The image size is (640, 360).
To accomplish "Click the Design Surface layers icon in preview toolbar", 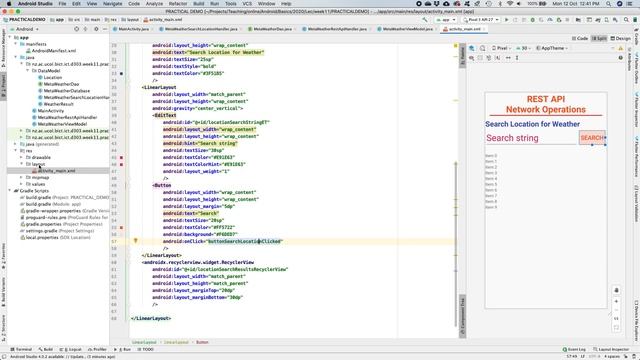I will tap(472, 48).
